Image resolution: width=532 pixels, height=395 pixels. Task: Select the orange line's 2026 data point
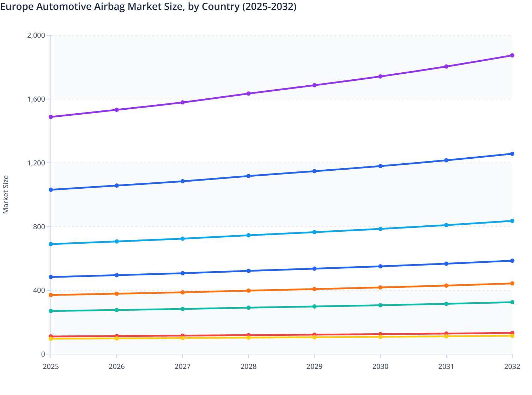tap(116, 294)
